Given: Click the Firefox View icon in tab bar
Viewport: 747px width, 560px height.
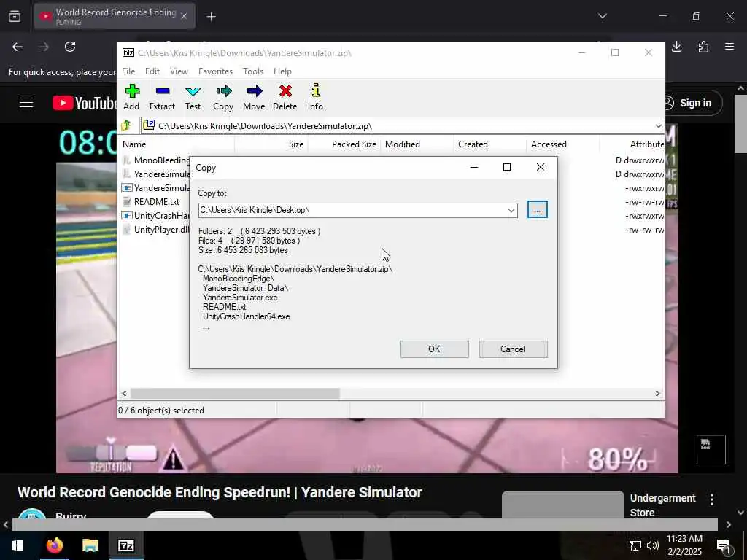Looking at the screenshot, I should click(15, 16).
